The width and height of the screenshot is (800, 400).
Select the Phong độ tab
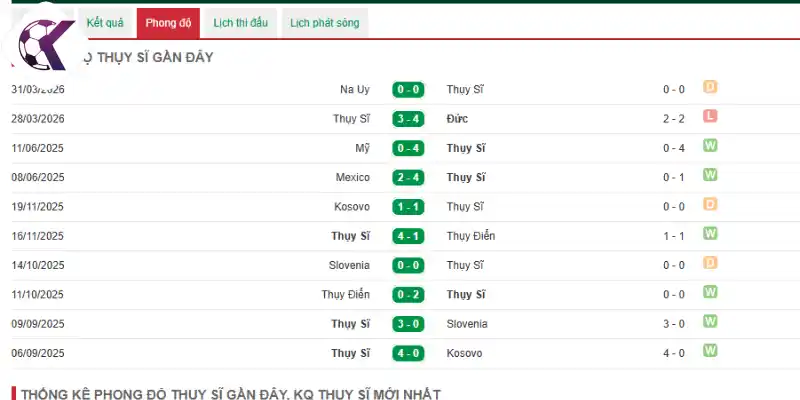coord(168,23)
